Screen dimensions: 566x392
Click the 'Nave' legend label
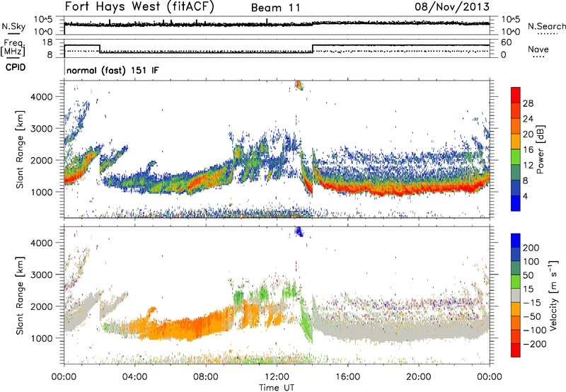[x=538, y=50]
